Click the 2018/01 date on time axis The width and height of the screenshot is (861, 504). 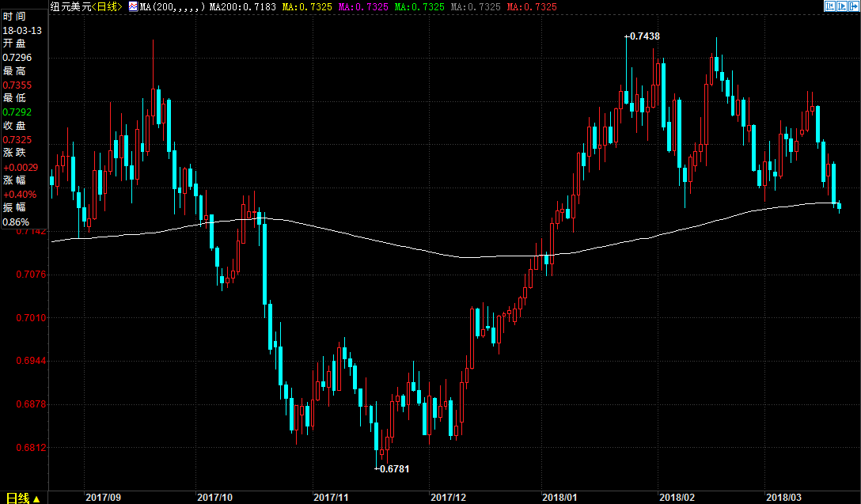[x=559, y=498]
